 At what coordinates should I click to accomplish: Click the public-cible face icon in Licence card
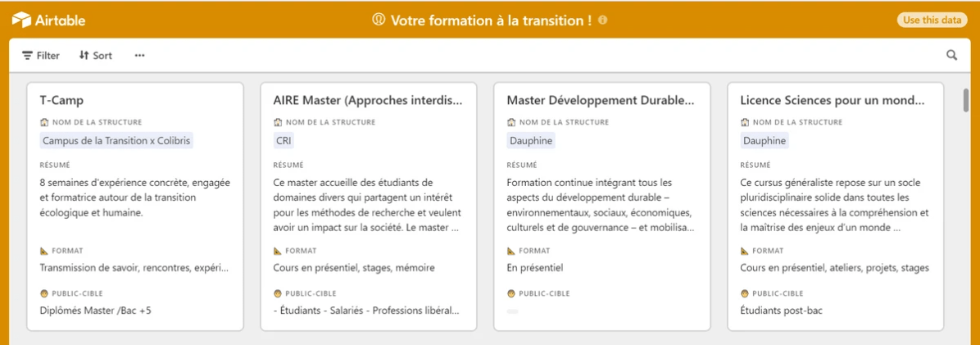coord(745,293)
